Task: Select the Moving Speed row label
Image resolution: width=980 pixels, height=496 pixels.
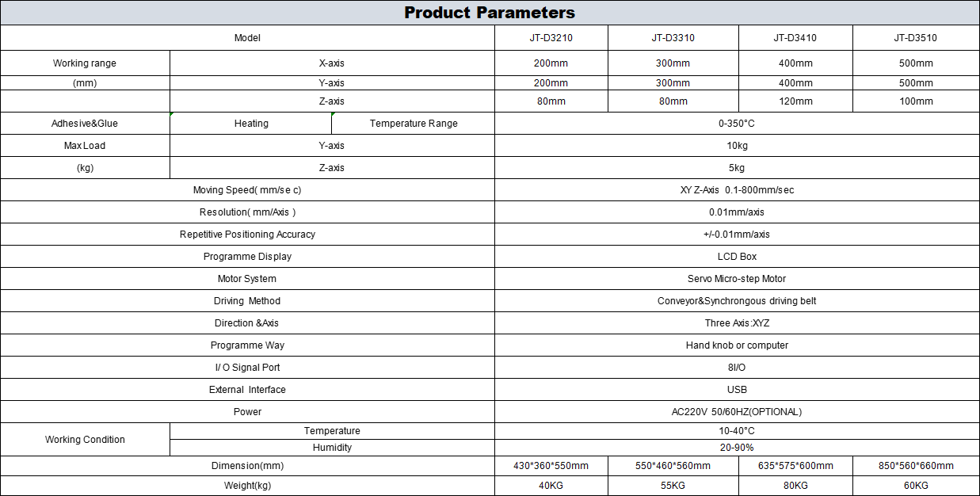Action: pyautogui.click(x=247, y=190)
